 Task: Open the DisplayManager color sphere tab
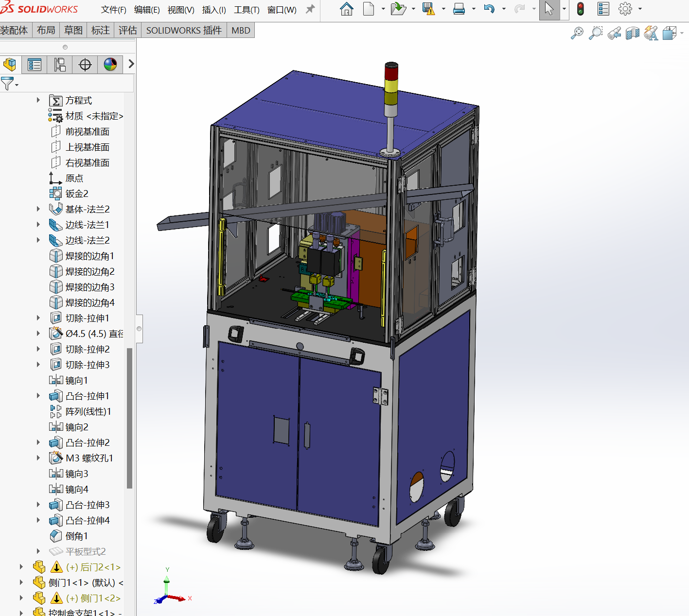click(x=110, y=65)
